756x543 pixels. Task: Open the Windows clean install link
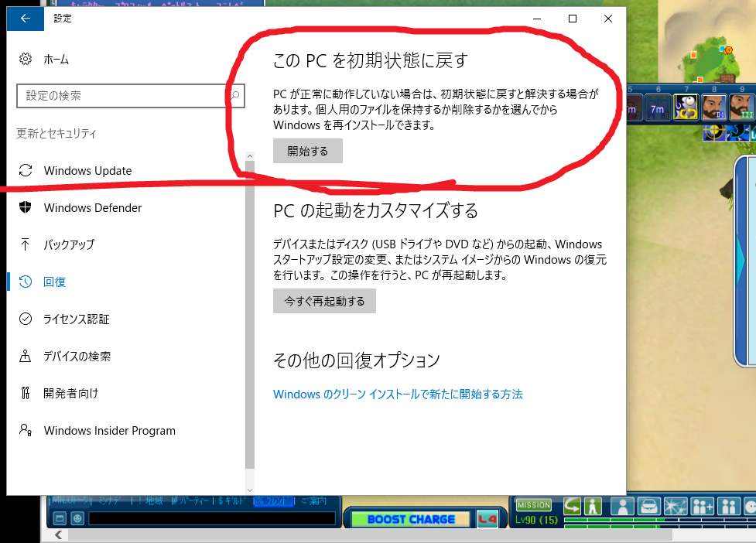(x=398, y=394)
